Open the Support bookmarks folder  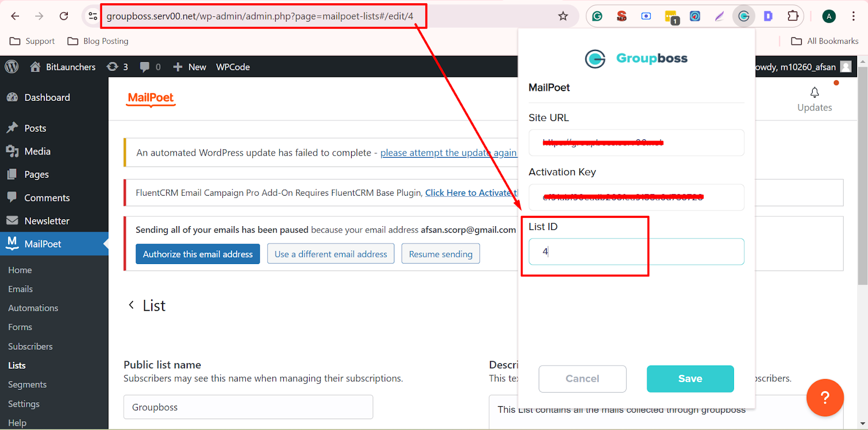[x=32, y=41]
